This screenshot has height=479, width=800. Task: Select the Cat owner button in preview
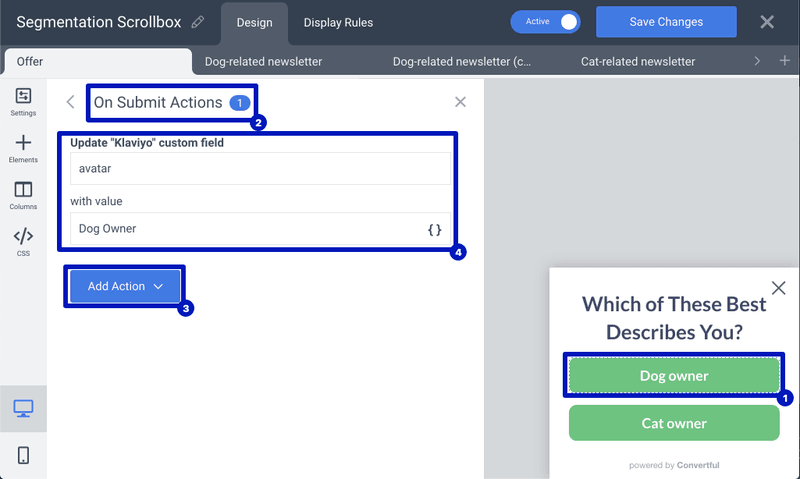pos(674,423)
